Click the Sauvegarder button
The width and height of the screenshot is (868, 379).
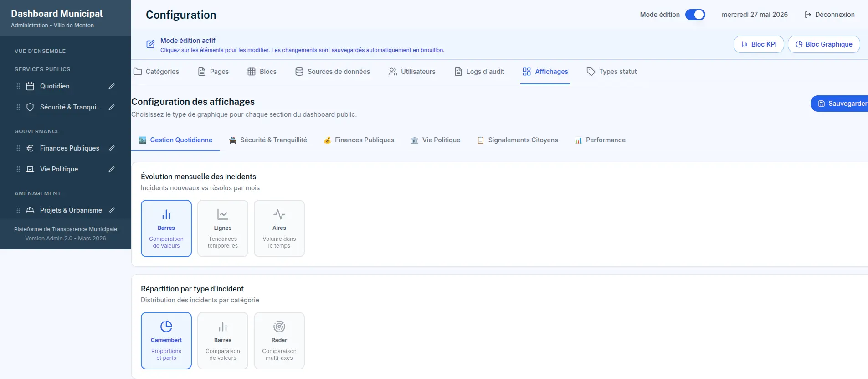(839, 104)
